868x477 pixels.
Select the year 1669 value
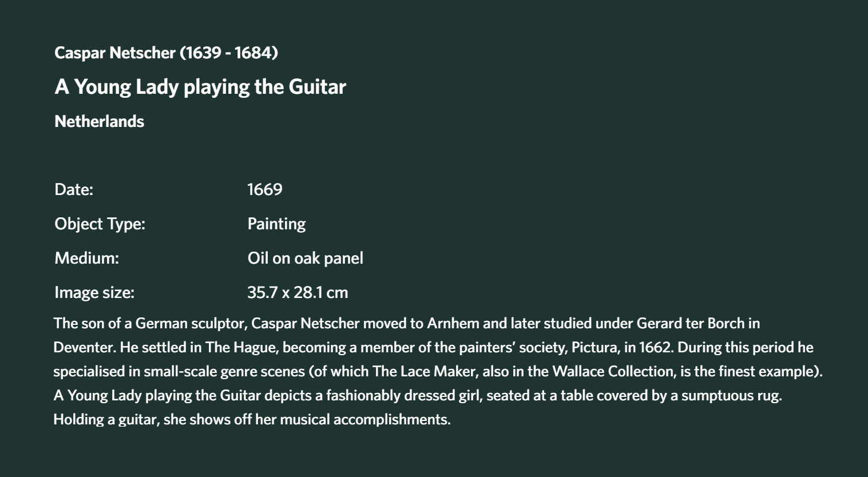(x=265, y=189)
